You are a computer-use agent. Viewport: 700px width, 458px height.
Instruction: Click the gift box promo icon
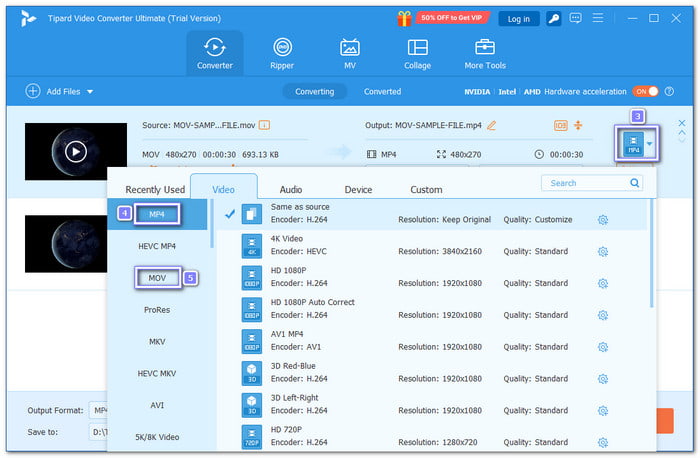point(404,18)
